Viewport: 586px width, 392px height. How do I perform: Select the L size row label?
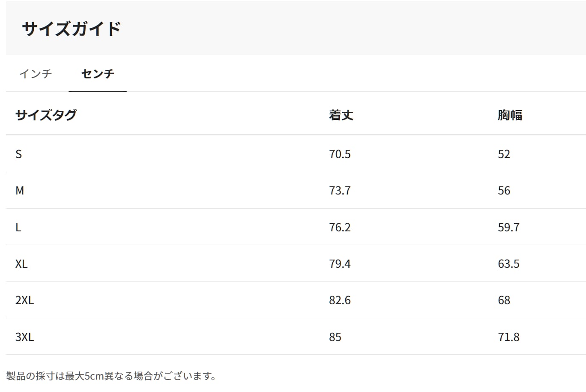[x=18, y=227]
